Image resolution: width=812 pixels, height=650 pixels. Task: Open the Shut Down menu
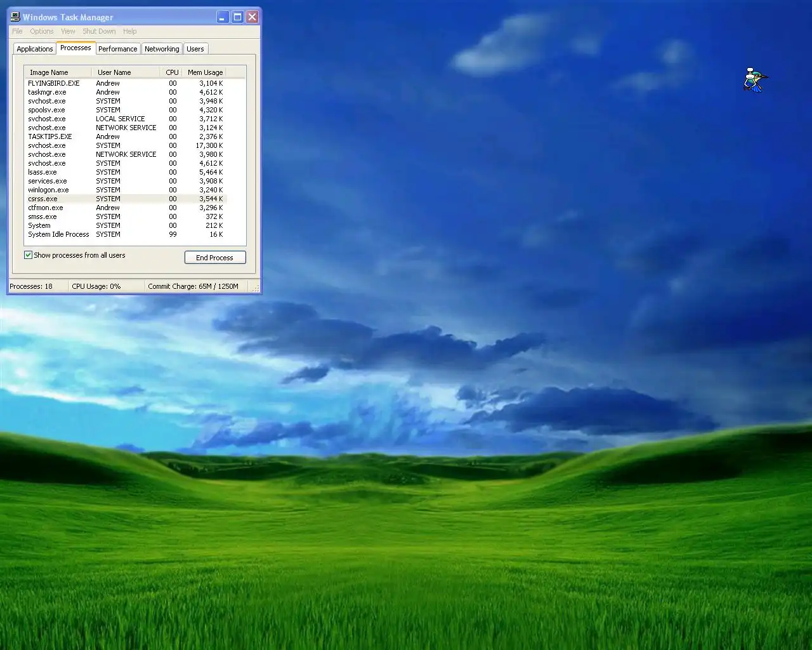tap(99, 31)
